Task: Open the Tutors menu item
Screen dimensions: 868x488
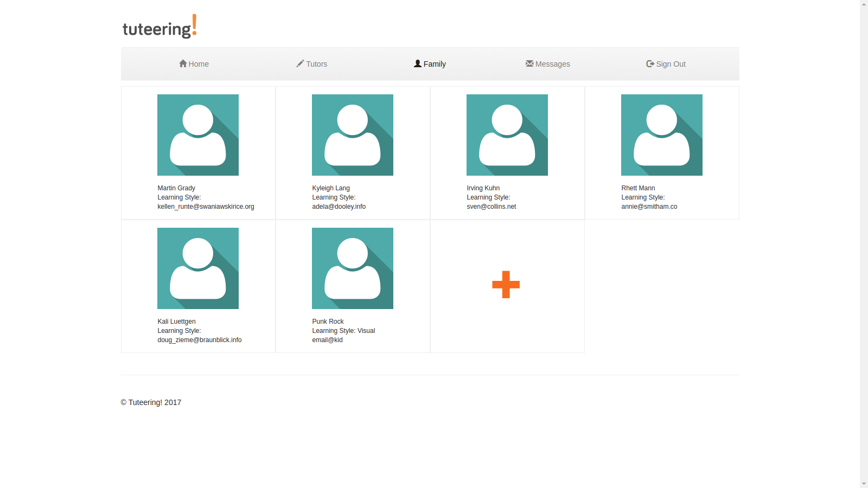Action: tap(312, 64)
